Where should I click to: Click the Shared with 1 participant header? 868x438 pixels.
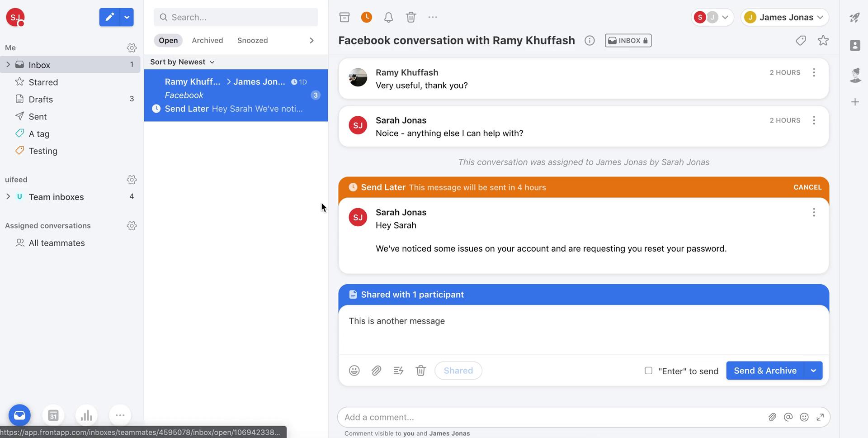[x=584, y=295]
